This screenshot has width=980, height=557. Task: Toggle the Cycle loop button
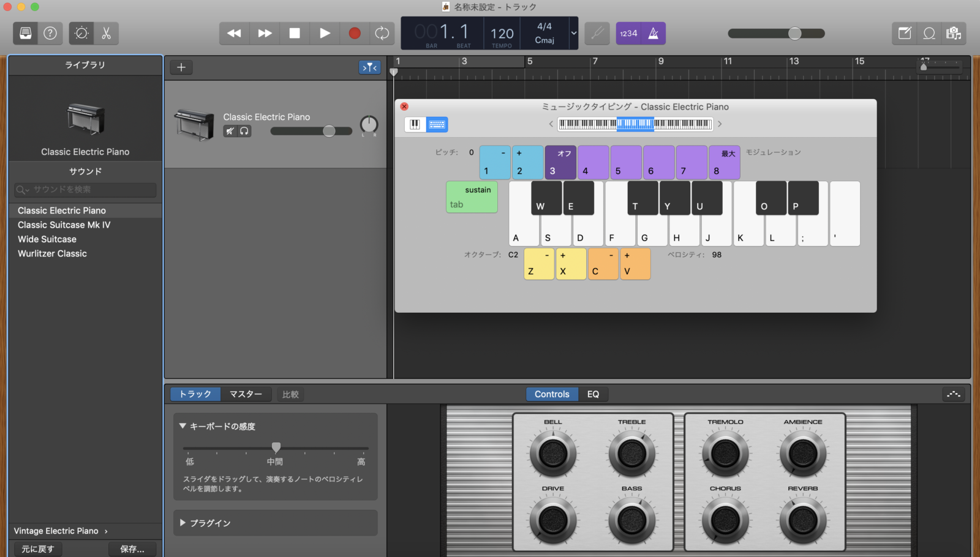(x=382, y=33)
